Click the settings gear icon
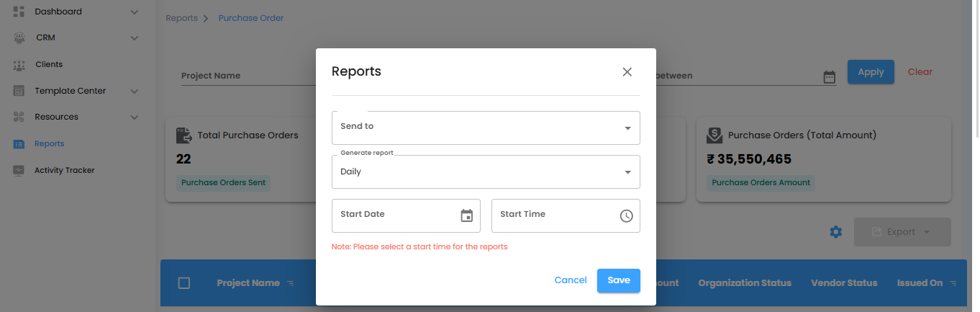Image resolution: width=980 pixels, height=312 pixels. click(x=835, y=232)
